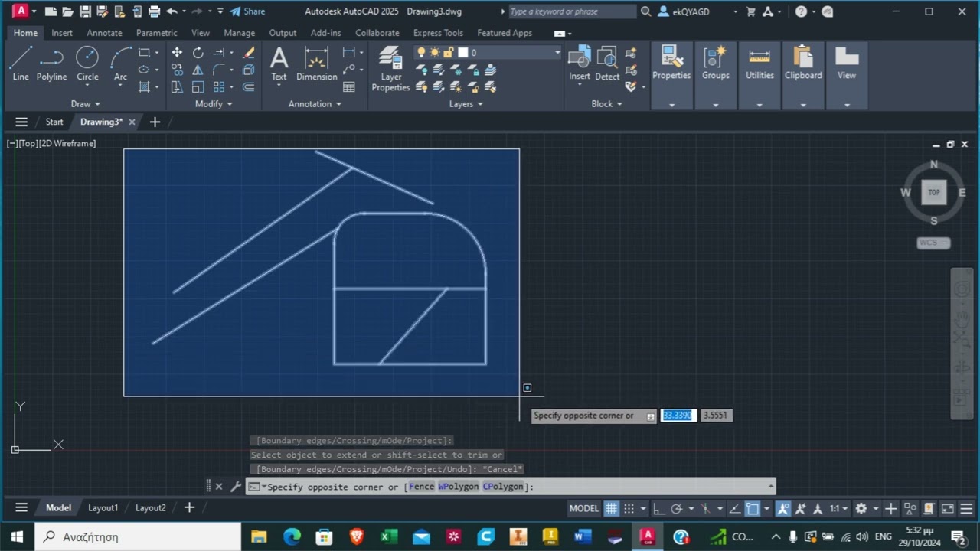This screenshot has width=980, height=551.
Task: Choose the Fence option in command line
Action: pyautogui.click(x=421, y=487)
